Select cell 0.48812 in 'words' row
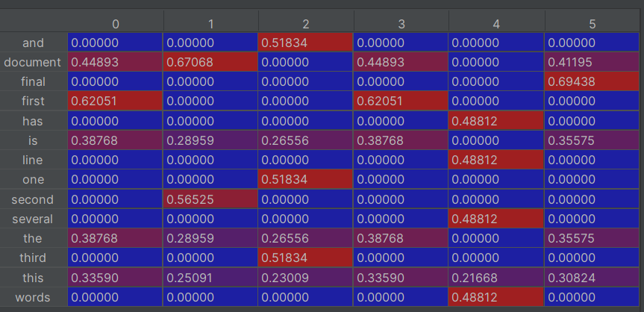The width and height of the screenshot is (644, 312). pyautogui.click(x=496, y=297)
